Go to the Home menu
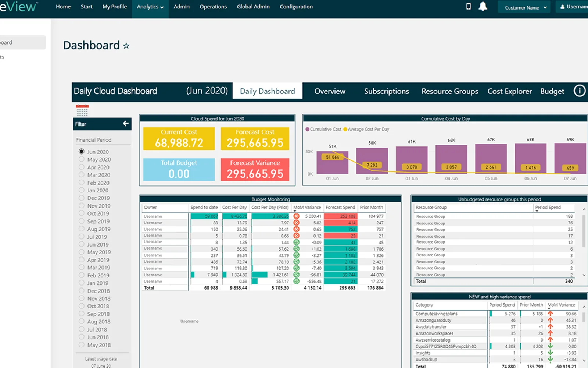The image size is (588, 368). (63, 7)
